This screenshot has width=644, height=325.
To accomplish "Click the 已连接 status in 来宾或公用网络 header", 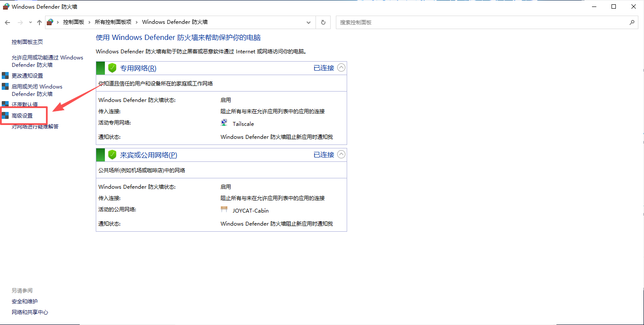I will point(324,155).
